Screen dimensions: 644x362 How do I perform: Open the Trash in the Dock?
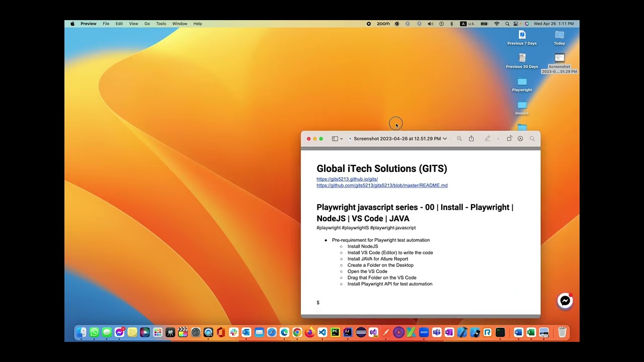tap(562, 332)
